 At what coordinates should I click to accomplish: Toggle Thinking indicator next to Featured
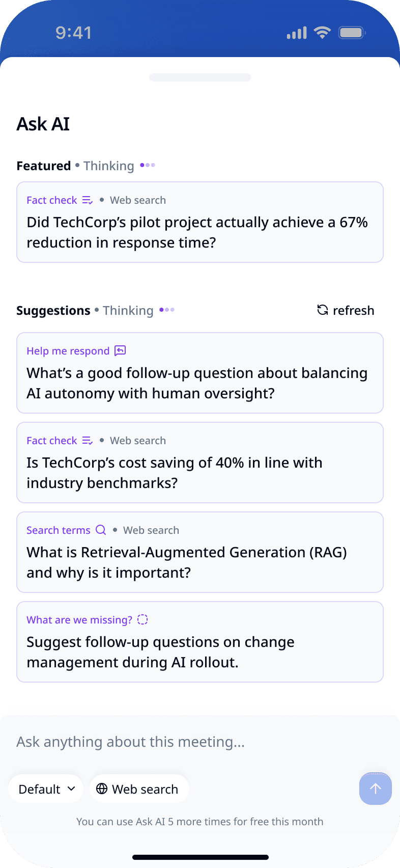108,166
